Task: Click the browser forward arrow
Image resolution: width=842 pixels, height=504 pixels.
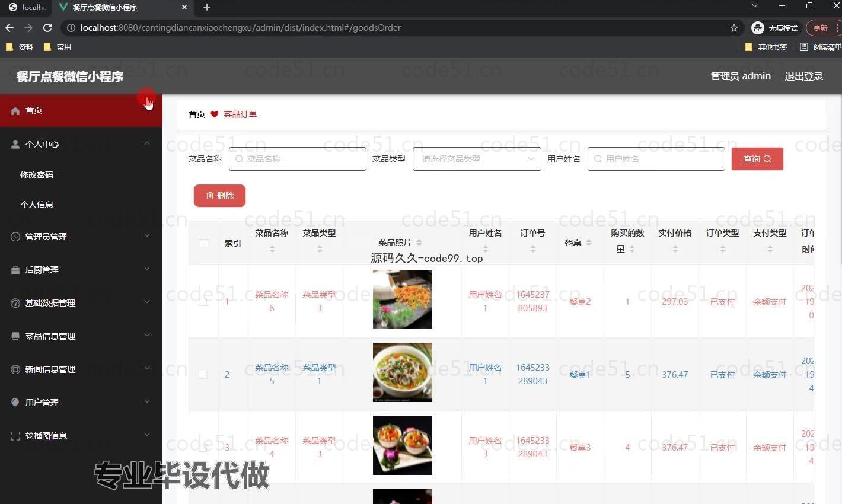Action: click(28, 28)
